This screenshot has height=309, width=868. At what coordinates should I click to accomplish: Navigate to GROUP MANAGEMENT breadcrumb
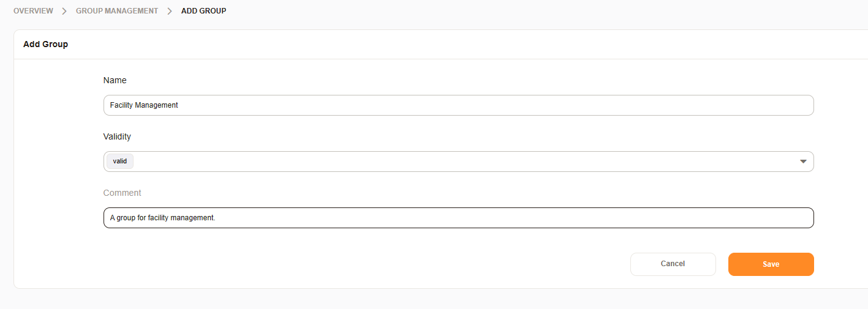click(x=117, y=11)
